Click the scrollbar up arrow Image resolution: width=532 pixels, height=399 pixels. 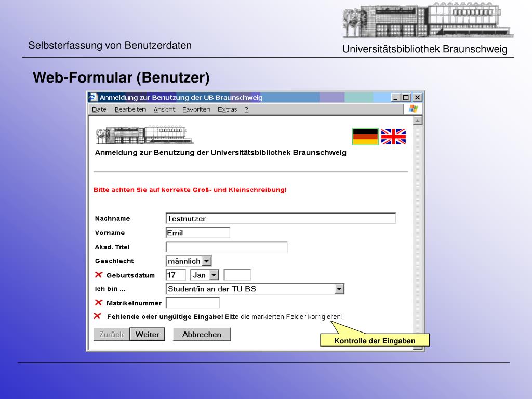(418, 121)
